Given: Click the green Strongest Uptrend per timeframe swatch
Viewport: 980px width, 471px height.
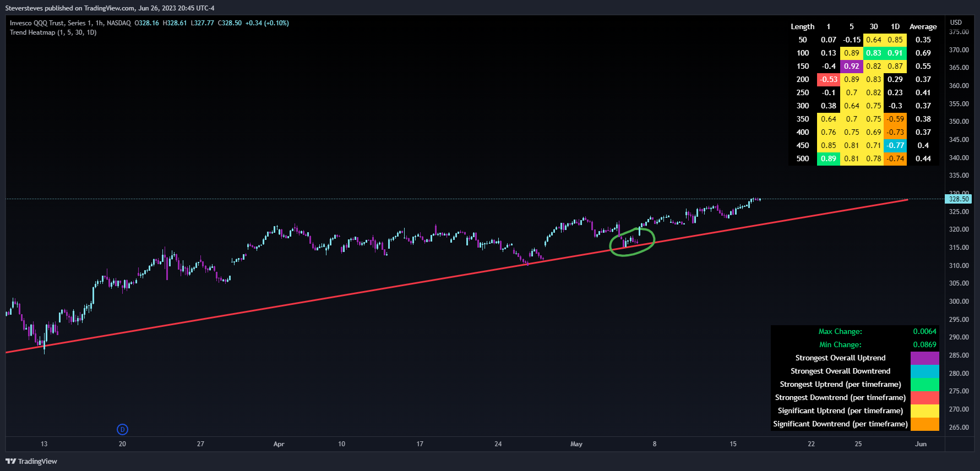Looking at the screenshot, I should click(x=925, y=385).
